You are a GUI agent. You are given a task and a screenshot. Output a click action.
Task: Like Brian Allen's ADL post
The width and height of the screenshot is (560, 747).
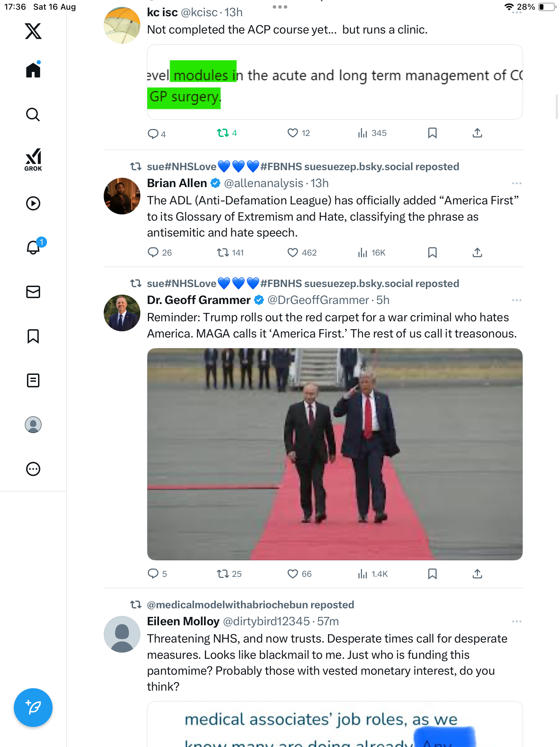point(293,253)
